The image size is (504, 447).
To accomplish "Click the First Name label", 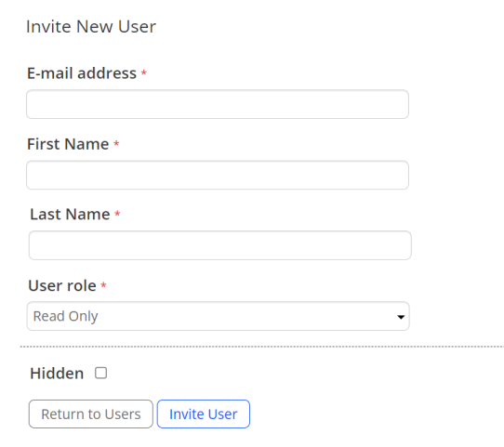I will 68,144.
